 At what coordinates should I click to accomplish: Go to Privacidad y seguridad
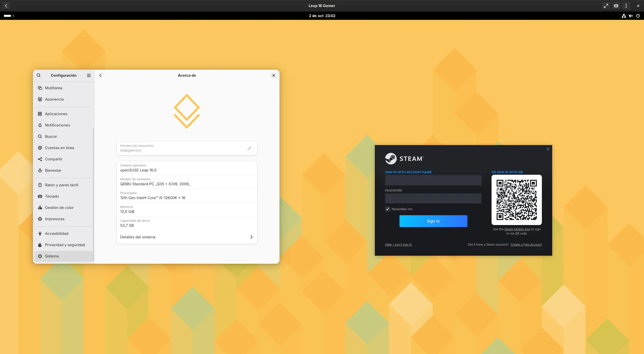click(x=65, y=245)
